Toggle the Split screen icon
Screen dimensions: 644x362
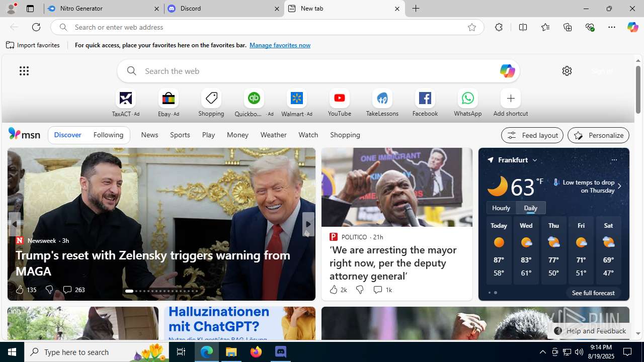coord(523,27)
